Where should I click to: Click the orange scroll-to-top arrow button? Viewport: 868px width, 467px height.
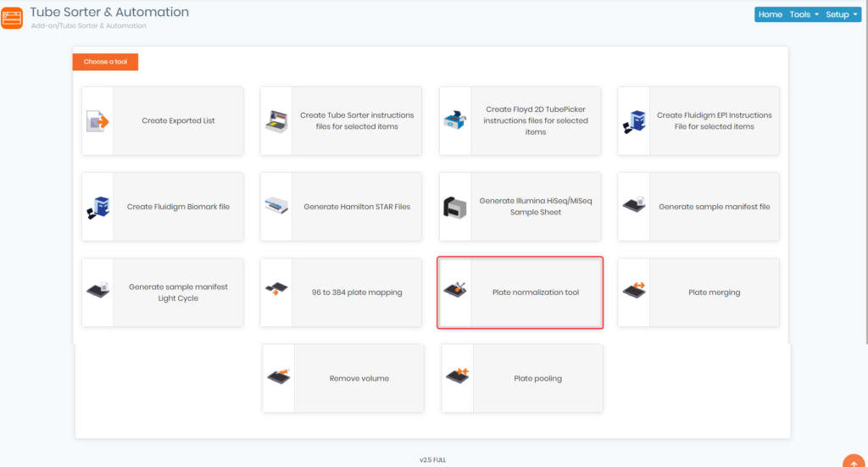click(854, 461)
